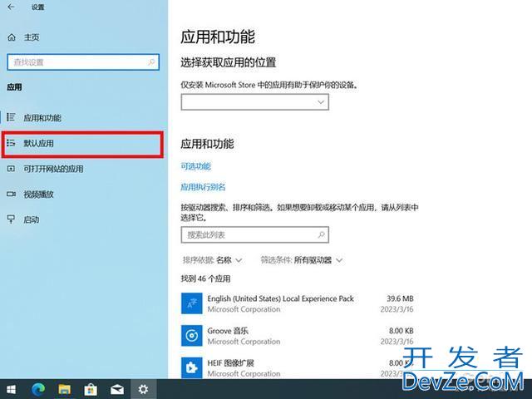Click the magnifier in 搜索此列表 box
The height and width of the screenshot is (399, 532).
coord(321,234)
